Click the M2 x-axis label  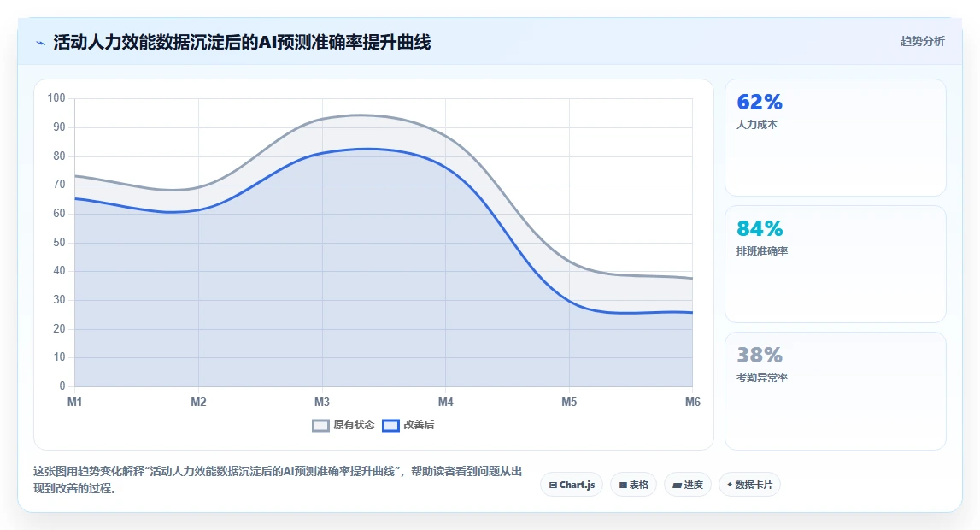[198, 402]
